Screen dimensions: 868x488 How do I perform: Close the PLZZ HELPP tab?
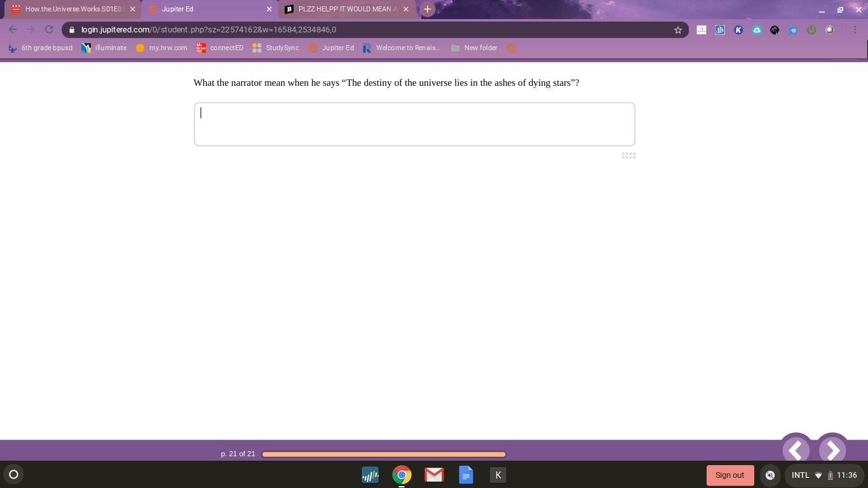click(406, 9)
